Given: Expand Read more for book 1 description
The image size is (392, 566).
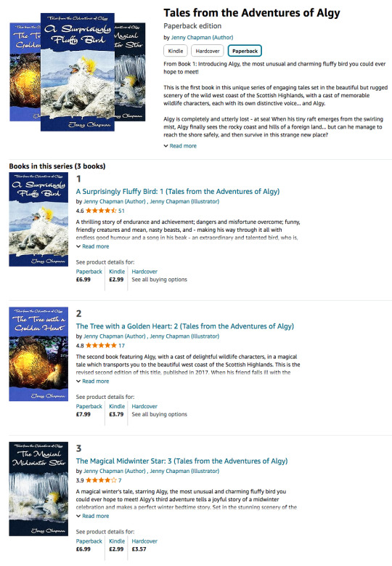Looking at the screenshot, I should tap(93, 246).
